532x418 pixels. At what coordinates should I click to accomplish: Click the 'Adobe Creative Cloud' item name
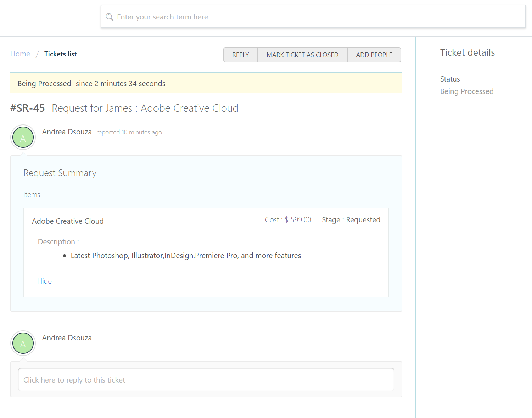pyautogui.click(x=68, y=221)
